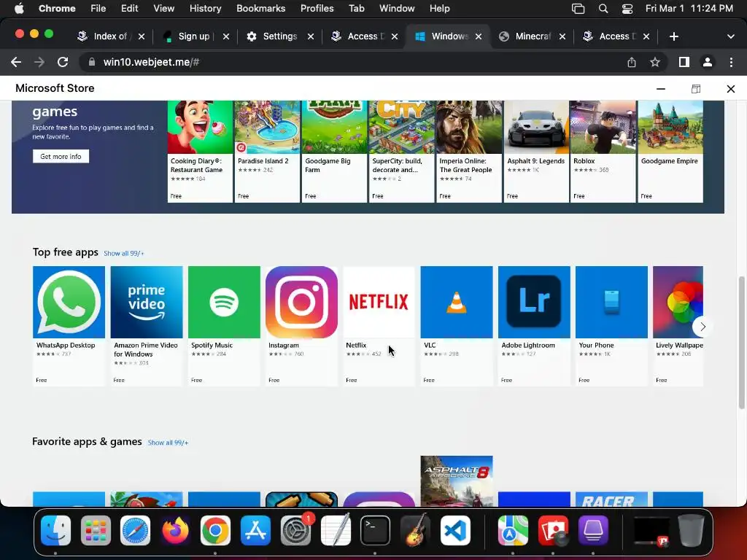Viewport: 747px width, 560px height.
Task: Open the Asphalt 9: Legends game card
Action: (536, 152)
